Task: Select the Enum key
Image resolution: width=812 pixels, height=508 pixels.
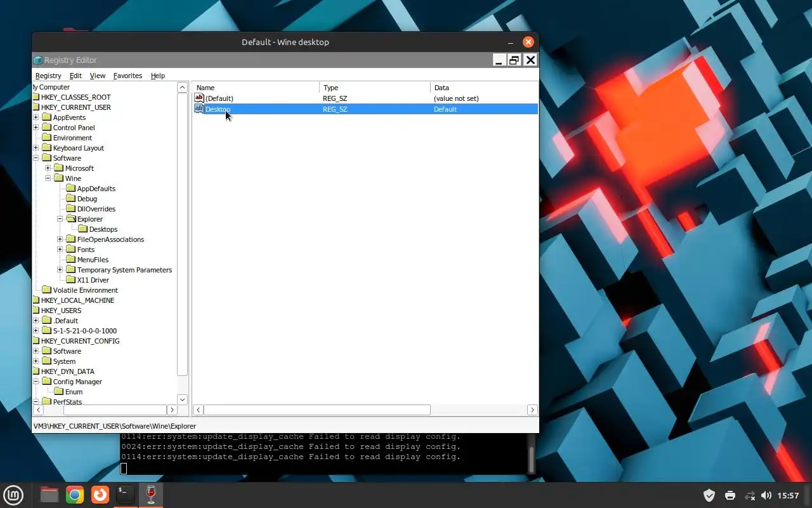Action: 74,392
